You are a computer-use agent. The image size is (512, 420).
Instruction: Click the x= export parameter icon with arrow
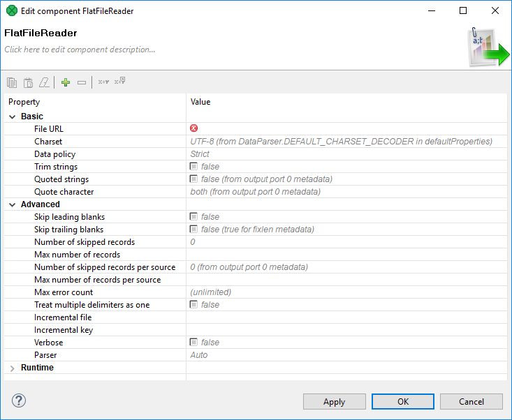[119, 82]
